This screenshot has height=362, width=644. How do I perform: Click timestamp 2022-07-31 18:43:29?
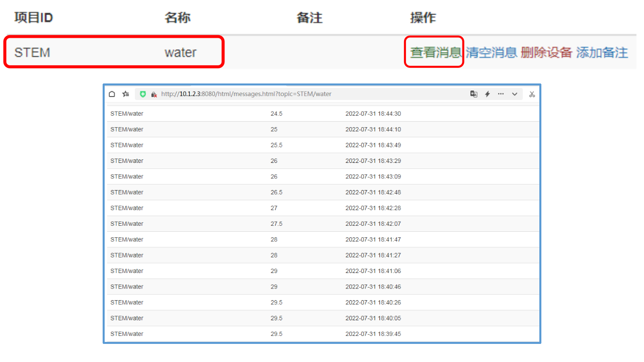[x=373, y=161]
